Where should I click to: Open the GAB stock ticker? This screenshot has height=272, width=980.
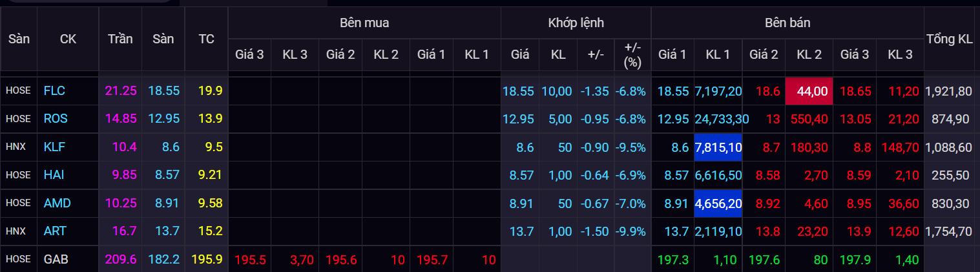56,259
